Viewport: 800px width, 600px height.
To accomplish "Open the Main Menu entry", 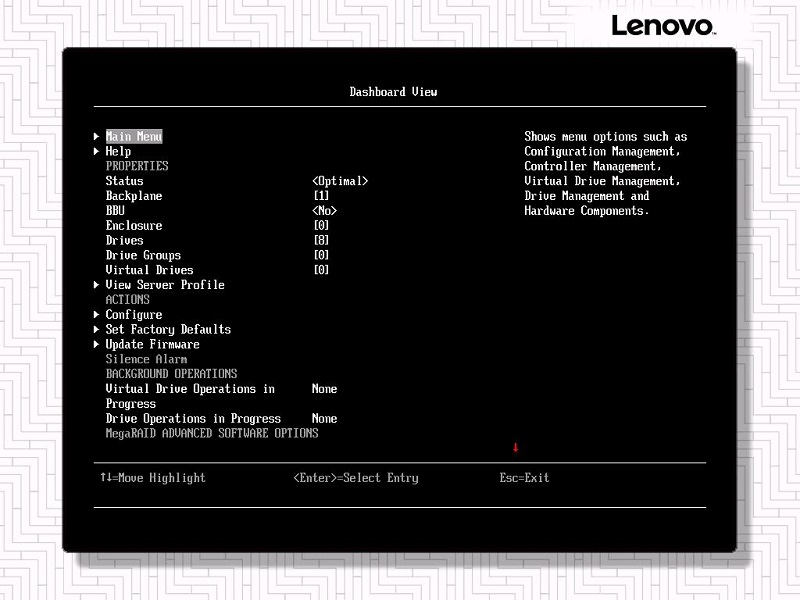I will pyautogui.click(x=133, y=137).
